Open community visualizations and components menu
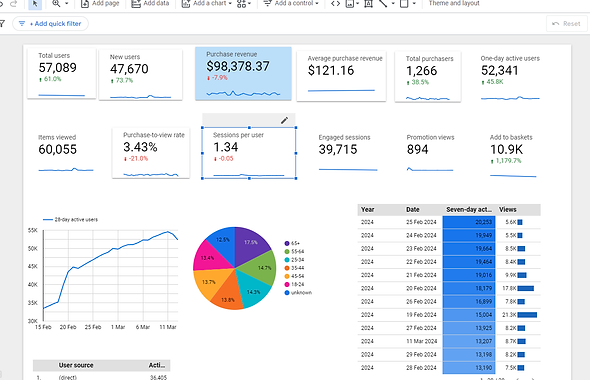The height and width of the screenshot is (380, 590). coord(244,3)
